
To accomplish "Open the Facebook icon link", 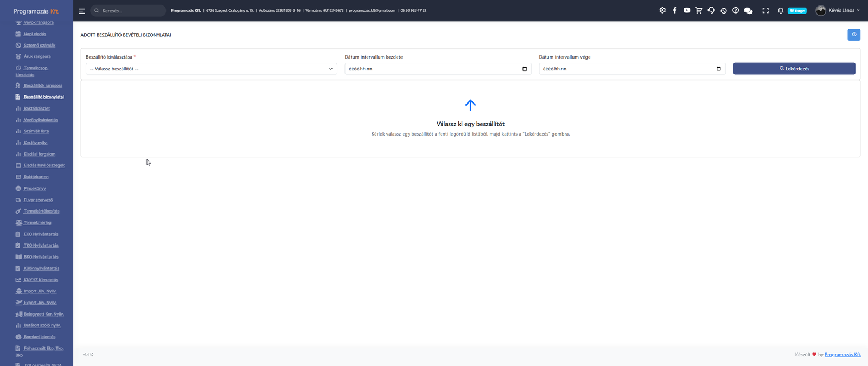I will point(675,10).
